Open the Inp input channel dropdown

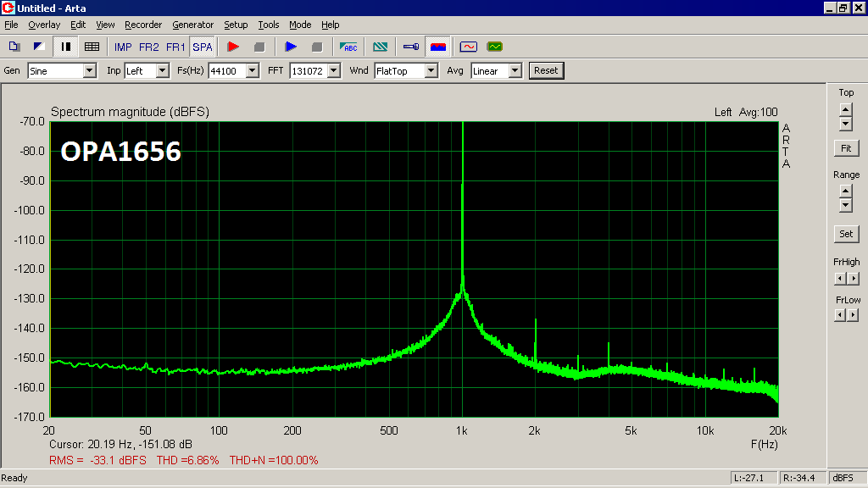[162, 71]
